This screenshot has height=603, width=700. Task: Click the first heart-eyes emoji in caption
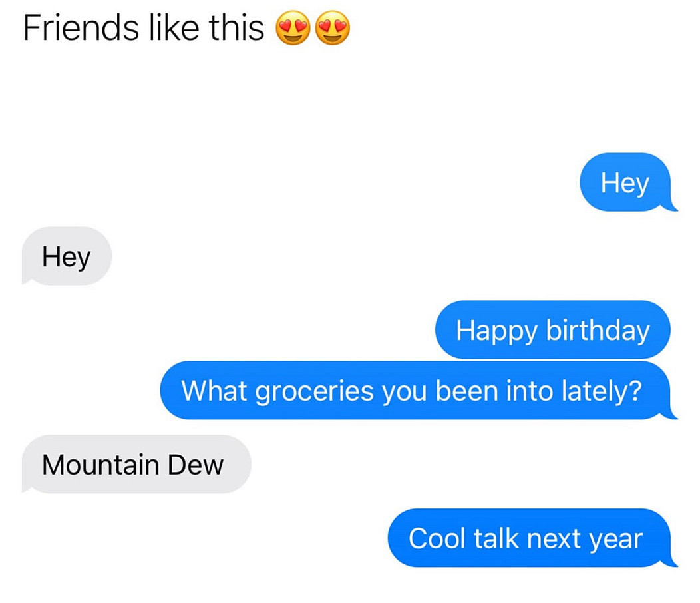tap(292, 28)
